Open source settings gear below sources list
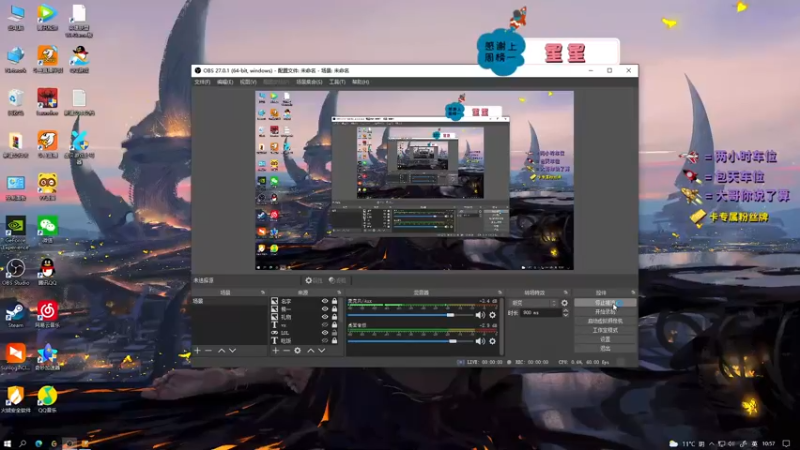The height and width of the screenshot is (450, 800). click(x=297, y=351)
